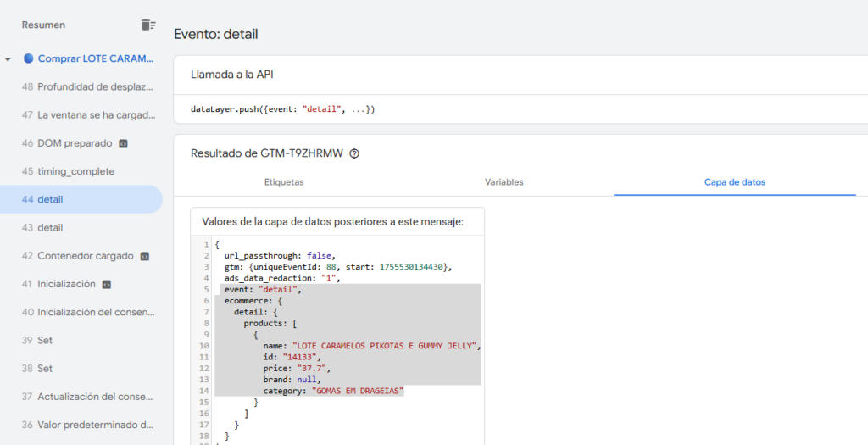Click the help icon next to GTM-T9ZHRMW

354,154
